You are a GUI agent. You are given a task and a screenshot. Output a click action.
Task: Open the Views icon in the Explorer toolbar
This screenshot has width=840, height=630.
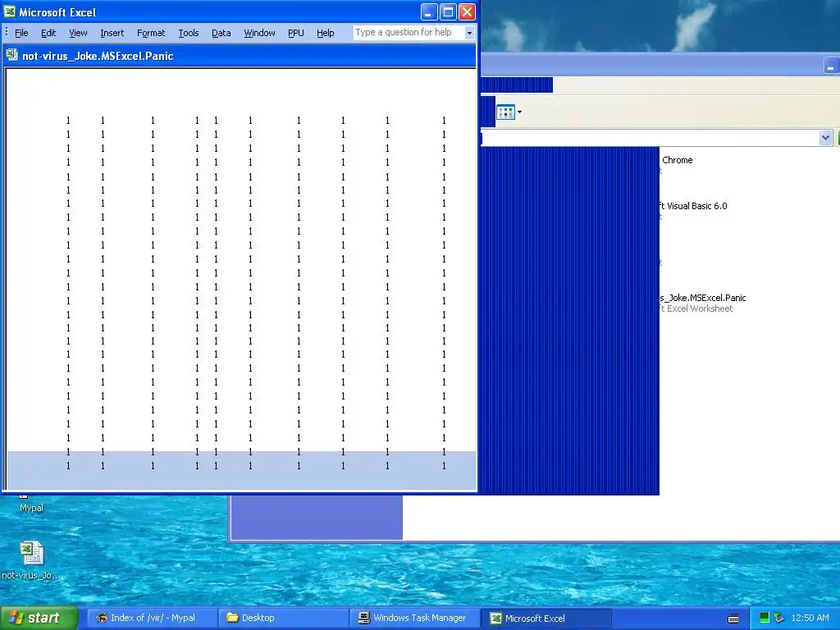tap(505, 112)
